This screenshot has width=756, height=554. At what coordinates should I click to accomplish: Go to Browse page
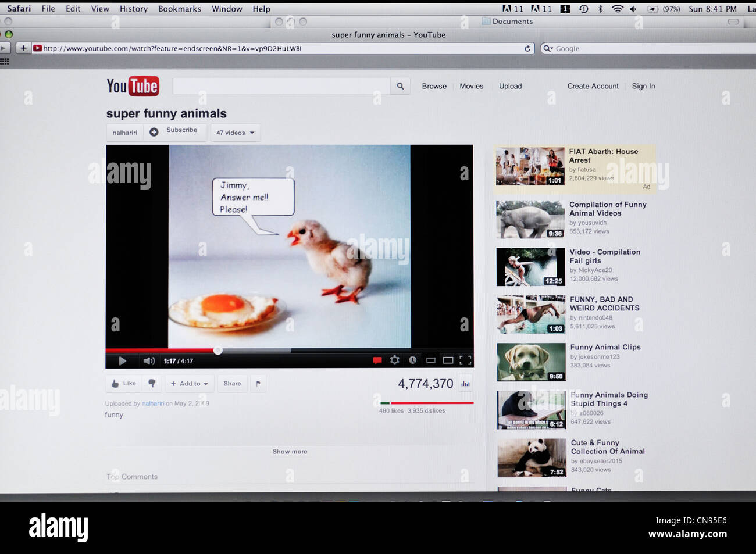[x=434, y=86]
